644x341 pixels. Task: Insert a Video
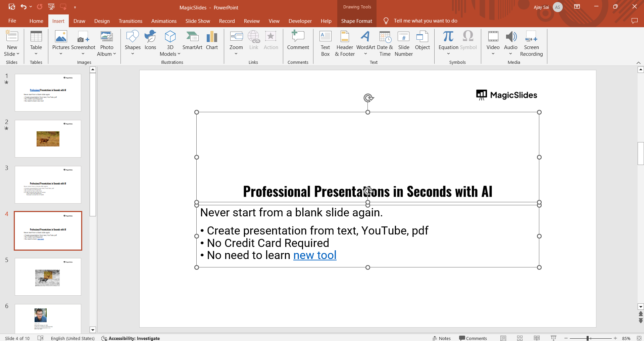coord(493,43)
